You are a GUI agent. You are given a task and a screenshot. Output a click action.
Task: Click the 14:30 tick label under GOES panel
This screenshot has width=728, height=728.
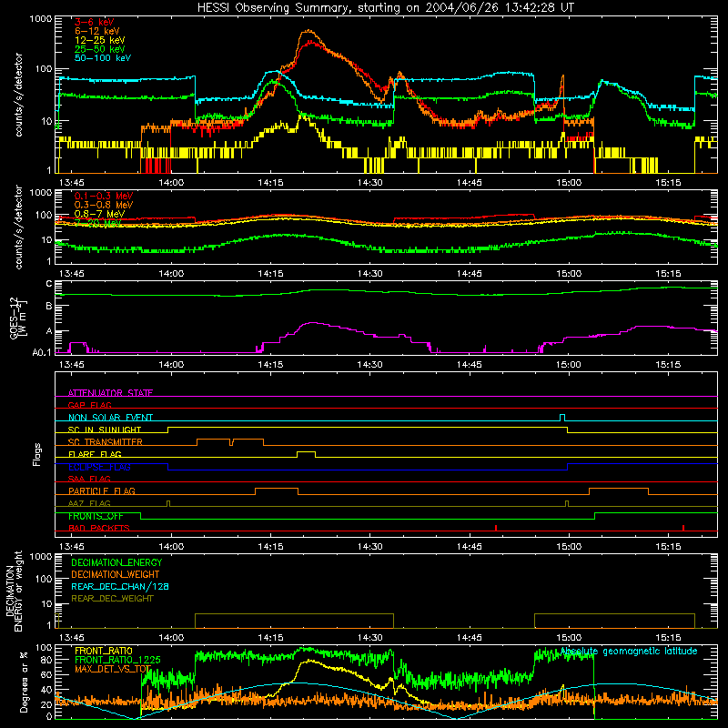tap(370, 365)
